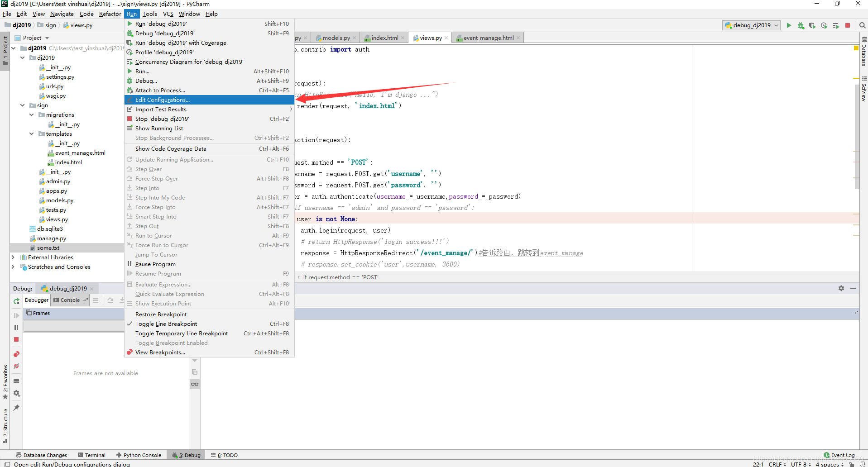The image size is (868, 467).
Task: Click the debug bug icon in the toolbar
Action: click(801, 25)
